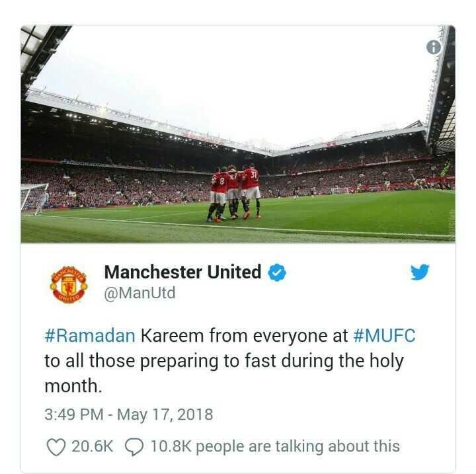Open the #MUFC hashtag
476x474 pixels.
click(x=384, y=336)
